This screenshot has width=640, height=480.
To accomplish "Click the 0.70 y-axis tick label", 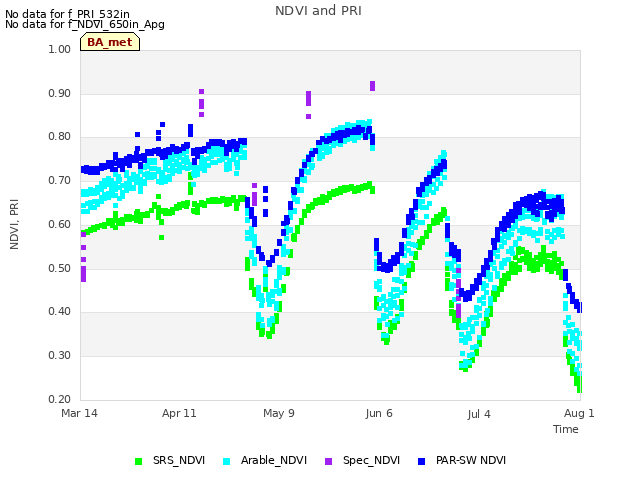I will (x=60, y=180).
